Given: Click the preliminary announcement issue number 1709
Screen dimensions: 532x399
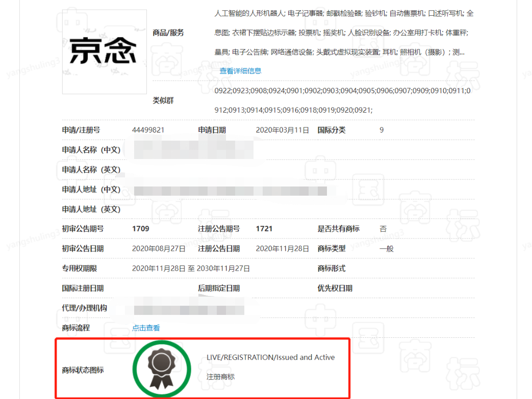Looking at the screenshot, I should [x=141, y=229].
